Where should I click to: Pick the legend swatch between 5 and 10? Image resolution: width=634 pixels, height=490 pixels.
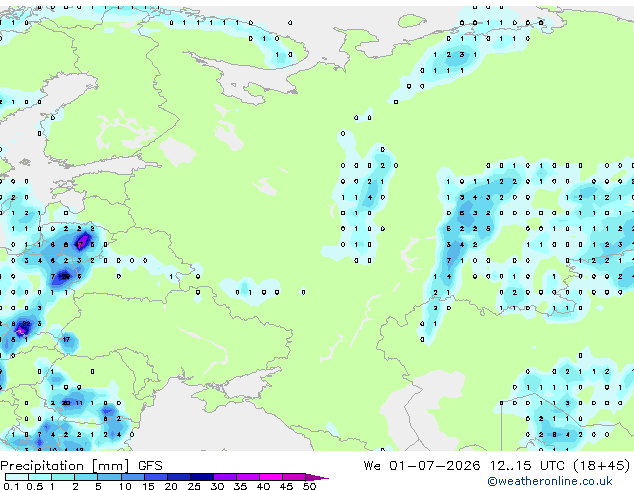click(109, 477)
